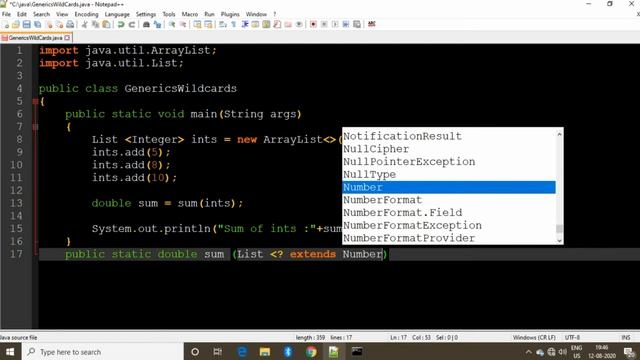Open the Settings menu
Image resolution: width=640 pixels, height=360 pixels.
pos(146,14)
